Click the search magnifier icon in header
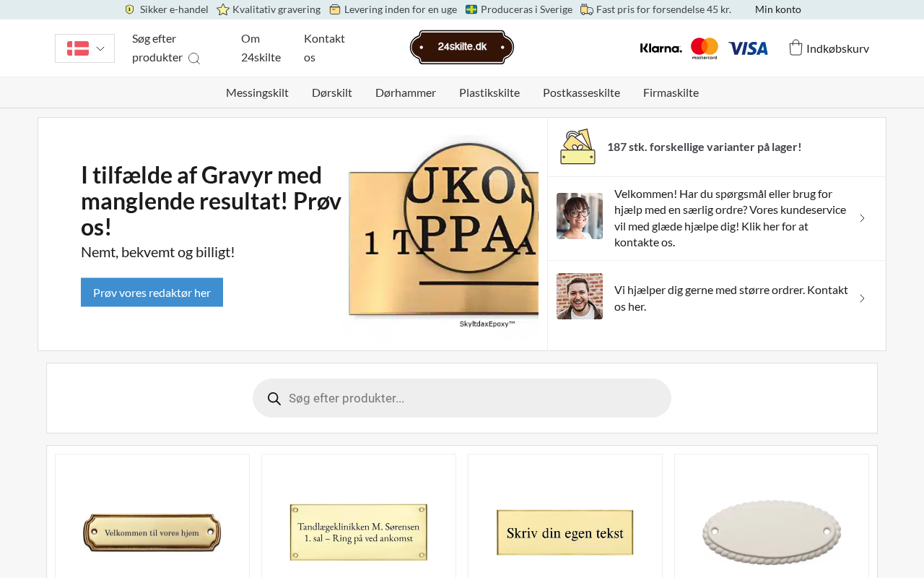 194,59
